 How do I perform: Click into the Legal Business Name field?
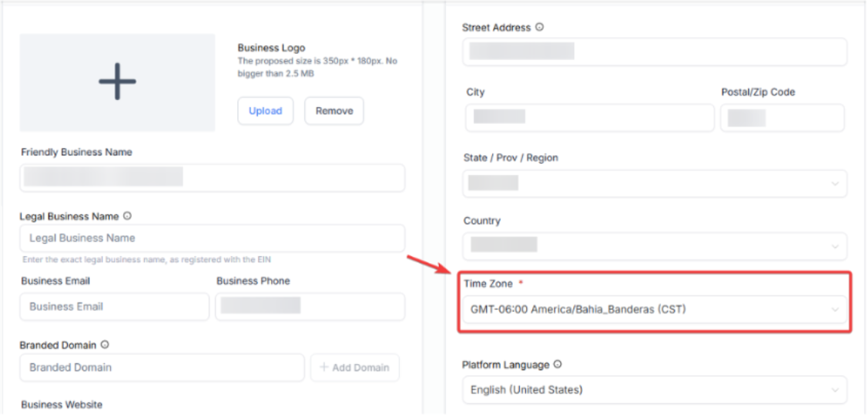(x=212, y=239)
